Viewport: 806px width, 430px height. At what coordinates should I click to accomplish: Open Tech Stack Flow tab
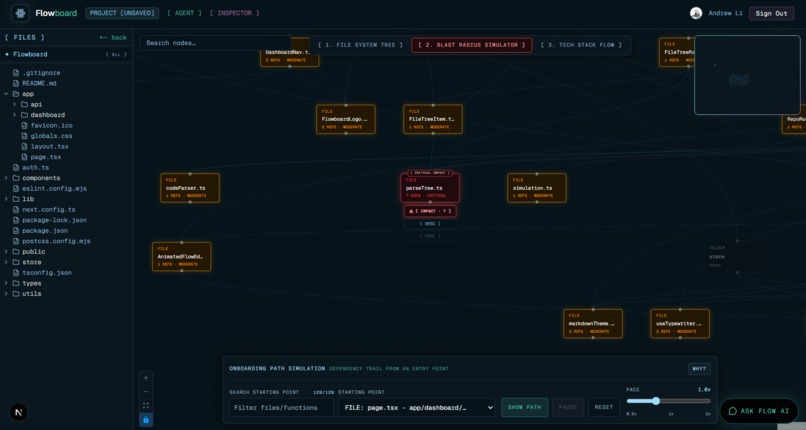(581, 45)
